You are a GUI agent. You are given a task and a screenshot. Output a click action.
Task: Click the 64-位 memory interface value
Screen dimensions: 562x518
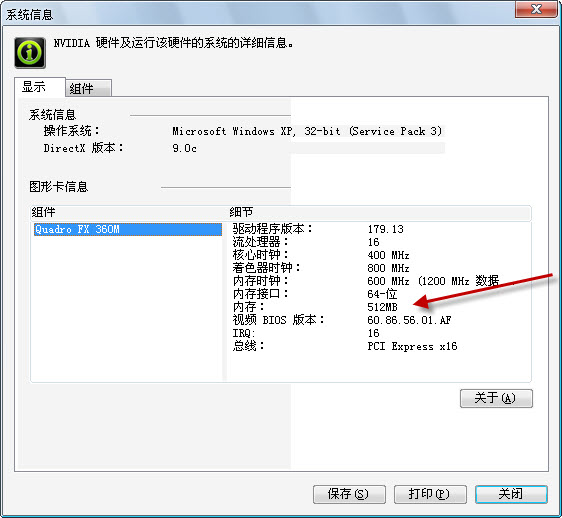pyautogui.click(x=382, y=294)
